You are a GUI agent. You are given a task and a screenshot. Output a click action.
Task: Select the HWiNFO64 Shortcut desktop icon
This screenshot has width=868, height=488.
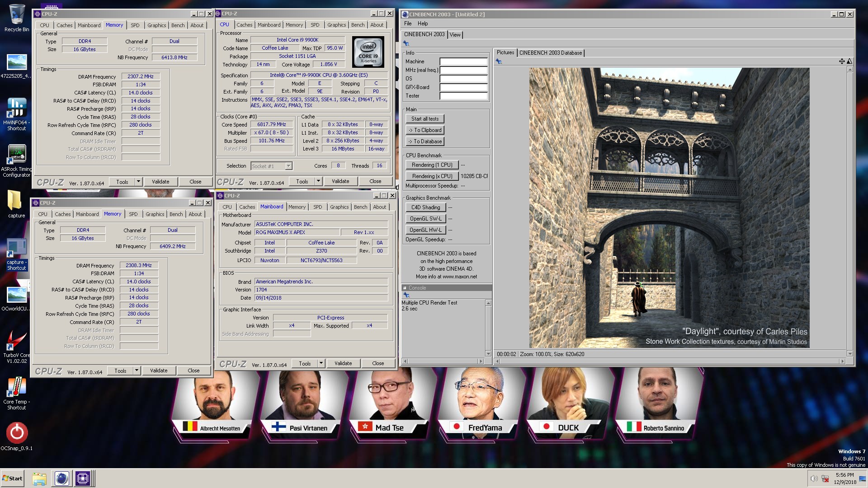17,114
